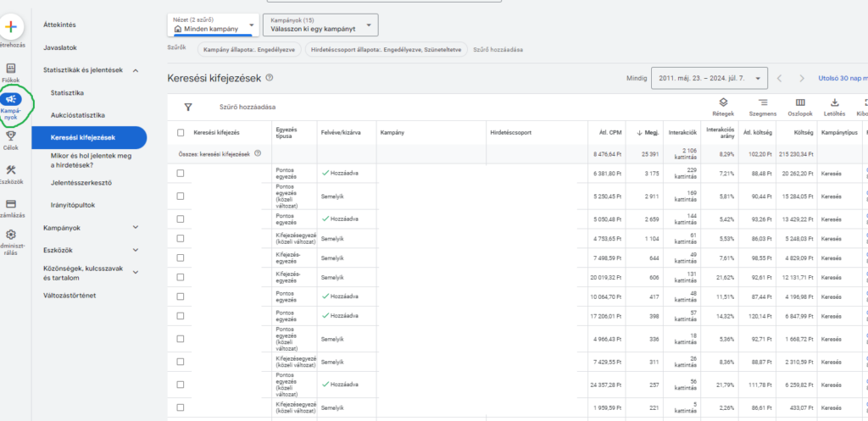The height and width of the screenshot is (421, 868).
Task: Check the first search term row checkbox
Action: coord(181,173)
